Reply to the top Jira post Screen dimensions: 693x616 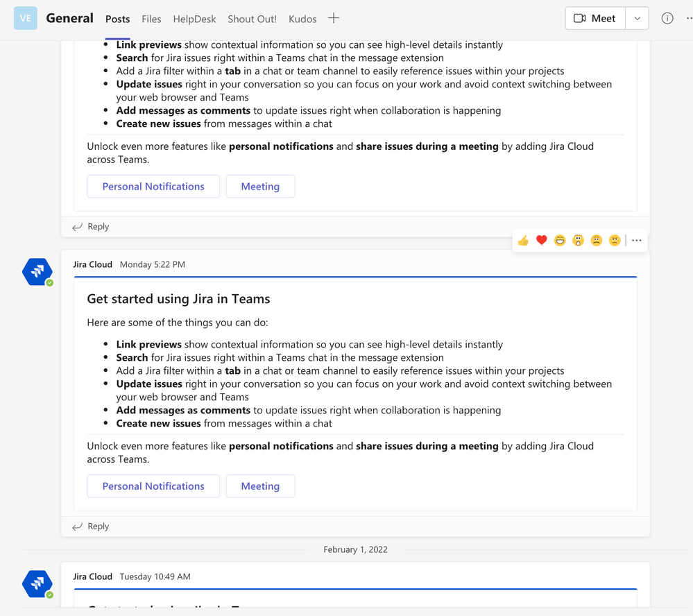tap(91, 227)
